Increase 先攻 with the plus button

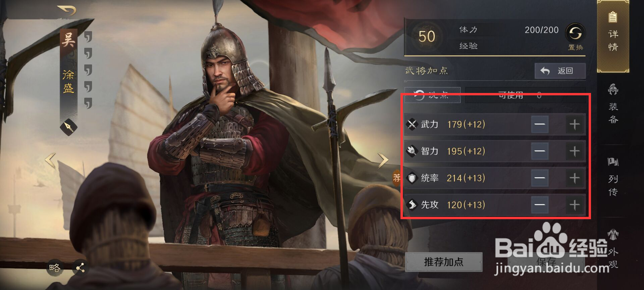pos(575,205)
